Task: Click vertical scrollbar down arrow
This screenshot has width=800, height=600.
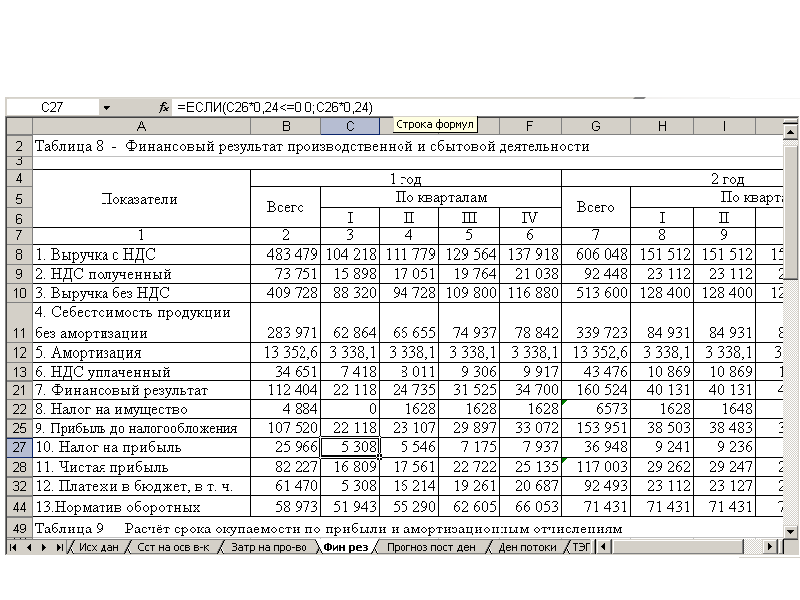Action: click(x=790, y=532)
